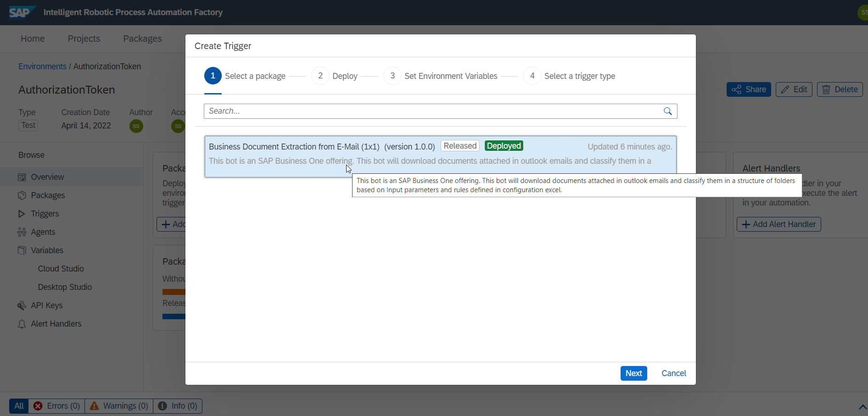The height and width of the screenshot is (416, 868).
Task: Filter messages by Info (0)
Action: [x=178, y=406]
